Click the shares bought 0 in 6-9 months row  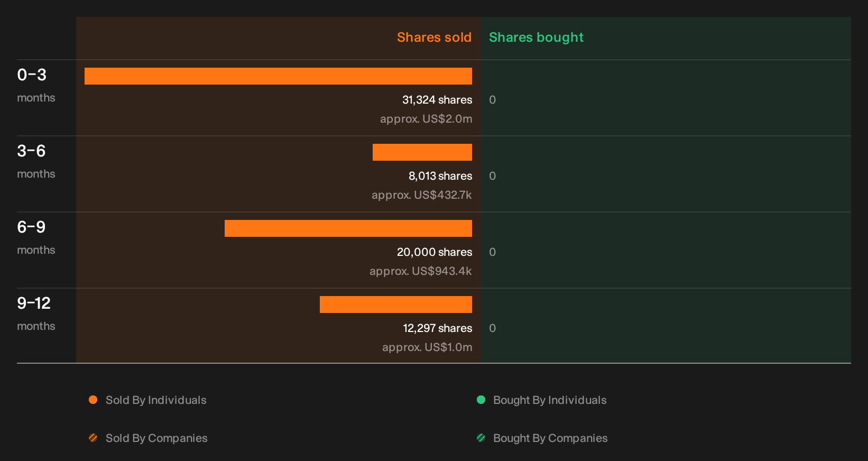tap(492, 252)
